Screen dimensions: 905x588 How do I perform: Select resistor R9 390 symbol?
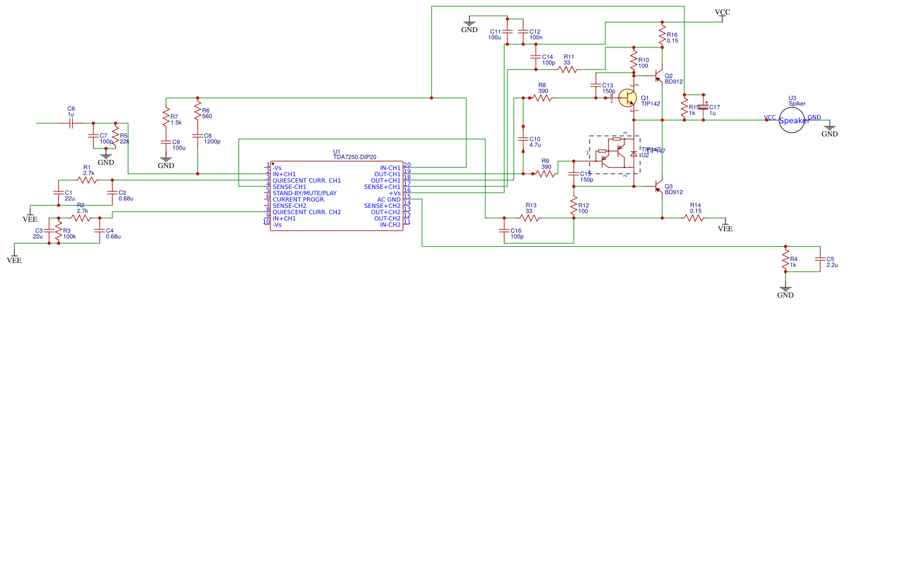coord(545,174)
